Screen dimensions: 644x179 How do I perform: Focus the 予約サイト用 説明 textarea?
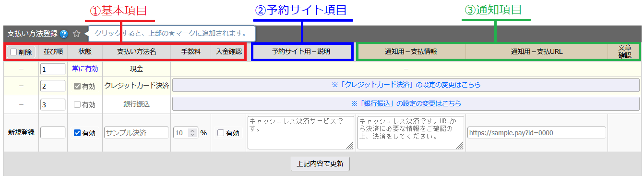click(x=301, y=132)
